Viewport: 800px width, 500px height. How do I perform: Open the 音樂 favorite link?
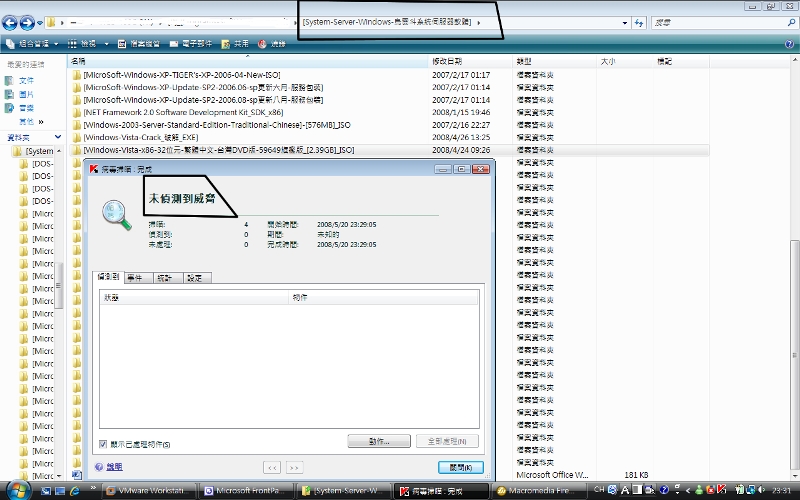coord(26,108)
